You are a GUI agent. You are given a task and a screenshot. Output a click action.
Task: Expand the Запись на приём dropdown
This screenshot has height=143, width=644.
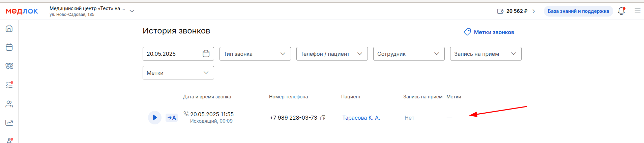click(486, 54)
